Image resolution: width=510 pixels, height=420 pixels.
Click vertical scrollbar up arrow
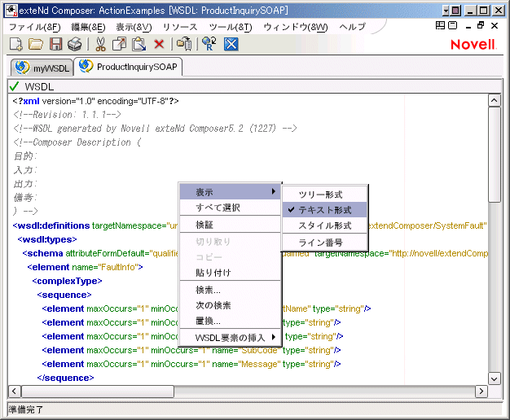pyautogui.click(x=494, y=100)
